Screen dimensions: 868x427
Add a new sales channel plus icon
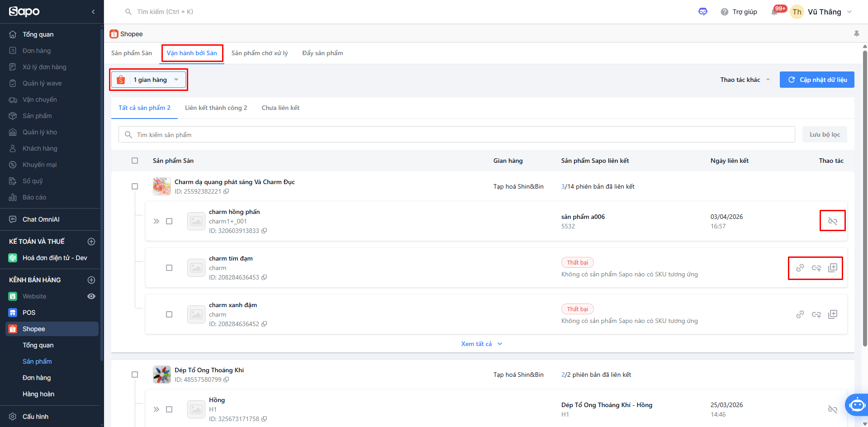pyautogui.click(x=91, y=280)
